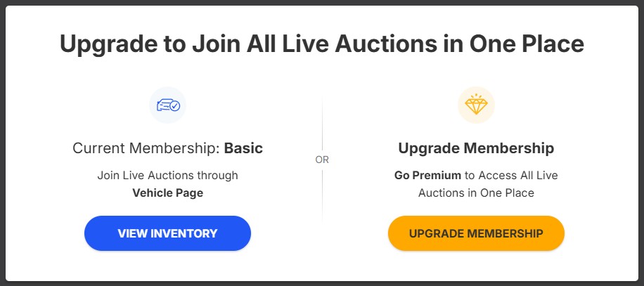Select the bold 'Basic' membership word
The height and width of the screenshot is (286, 644).
pyautogui.click(x=243, y=148)
